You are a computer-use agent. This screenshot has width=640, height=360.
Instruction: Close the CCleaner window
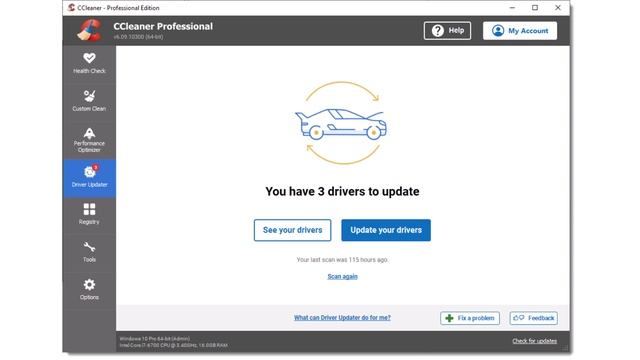click(x=558, y=8)
